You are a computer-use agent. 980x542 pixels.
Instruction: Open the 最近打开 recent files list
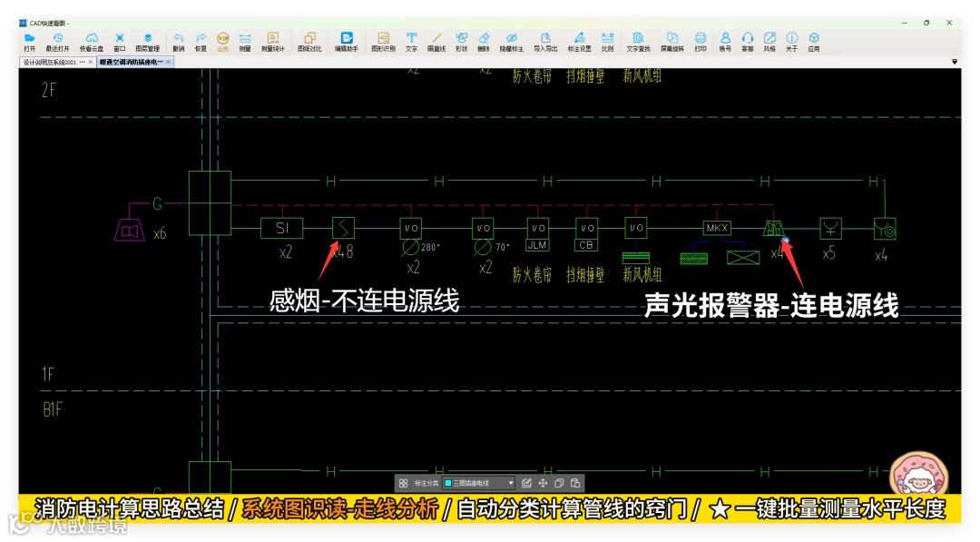[x=57, y=42]
